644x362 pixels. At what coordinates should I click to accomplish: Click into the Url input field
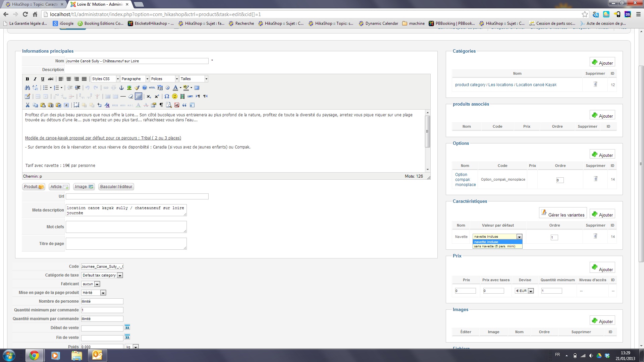(137, 196)
